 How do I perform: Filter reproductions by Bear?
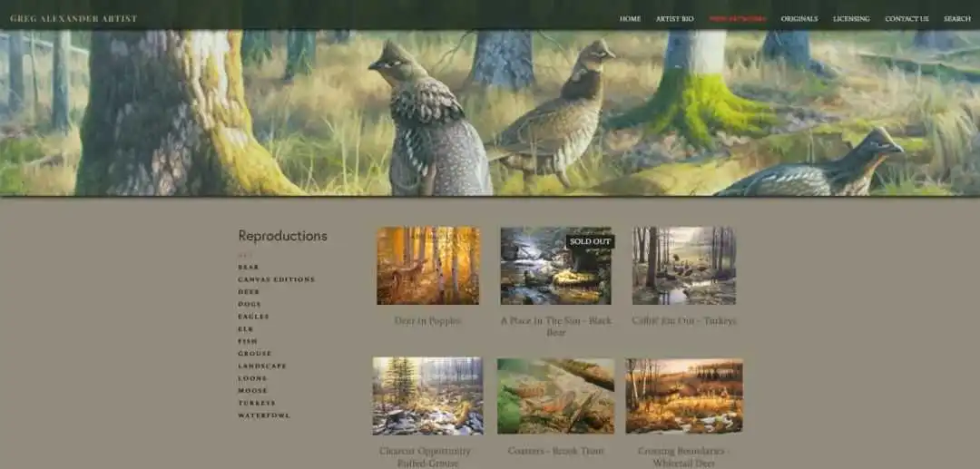coord(248,267)
